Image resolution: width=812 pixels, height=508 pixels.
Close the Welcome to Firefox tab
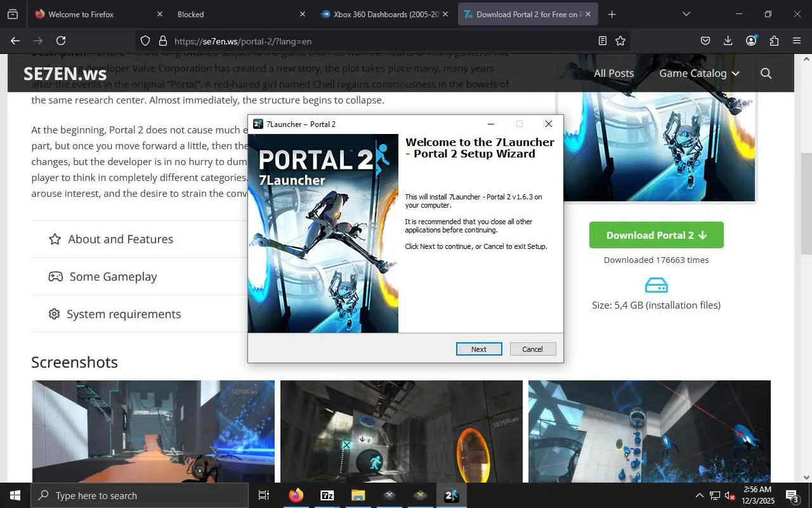pyautogui.click(x=159, y=14)
